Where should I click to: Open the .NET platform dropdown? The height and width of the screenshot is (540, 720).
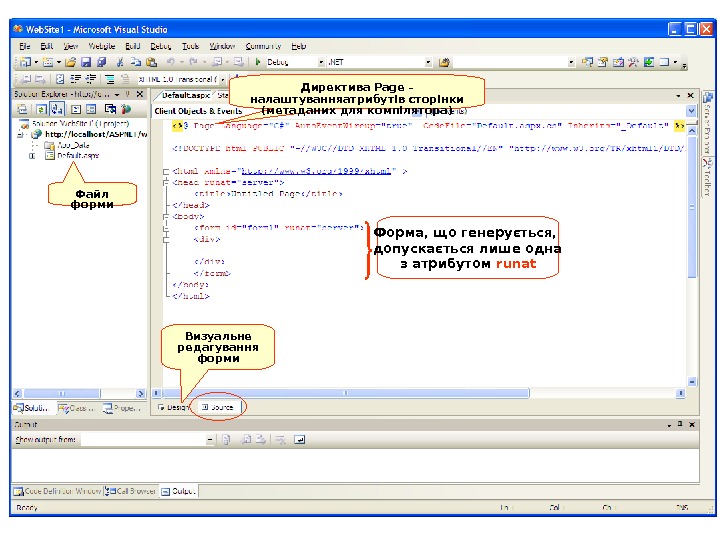(x=428, y=62)
